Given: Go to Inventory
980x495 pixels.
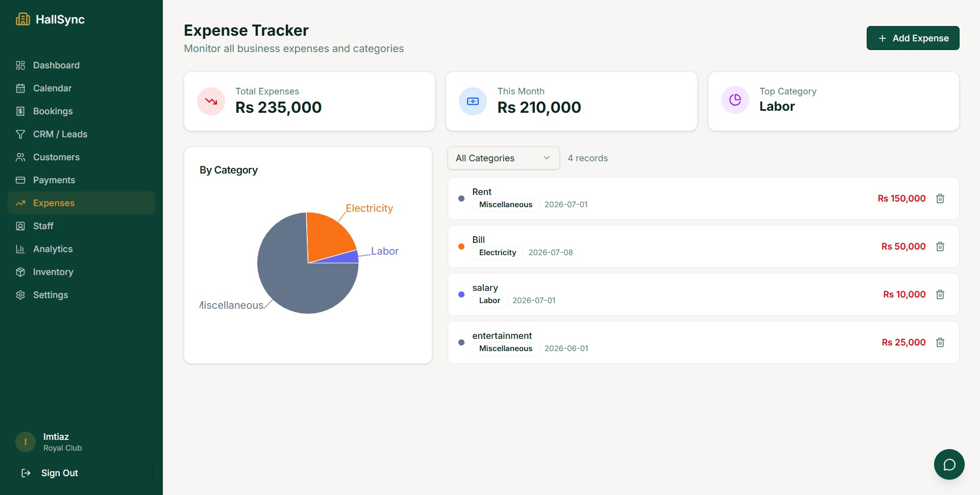Looking at the screenshot, I should (81, 272).
